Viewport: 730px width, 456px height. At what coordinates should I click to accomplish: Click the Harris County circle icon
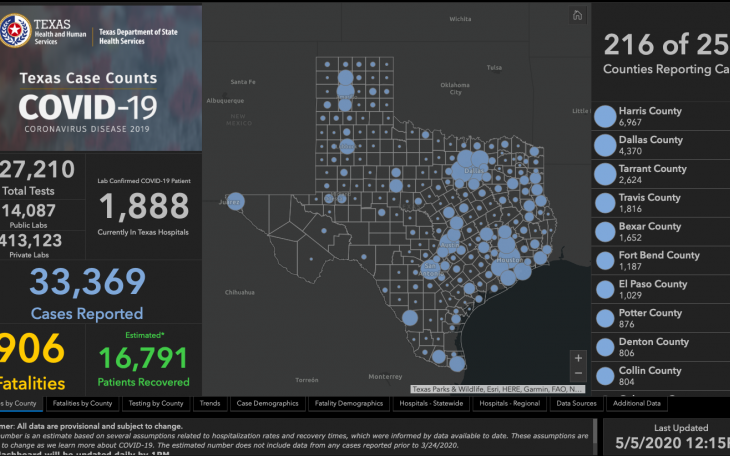[x=605, y=116]
